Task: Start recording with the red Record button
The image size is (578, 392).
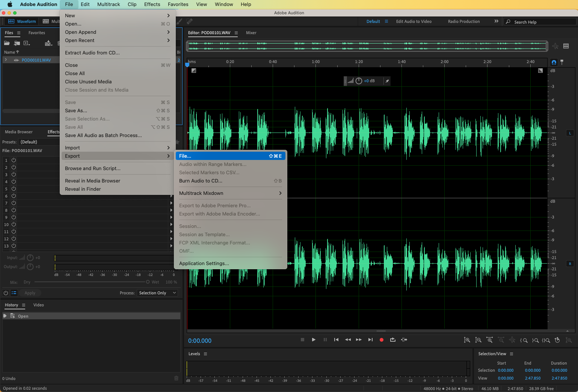Action: pyautogui.click(x=382, y=340)
